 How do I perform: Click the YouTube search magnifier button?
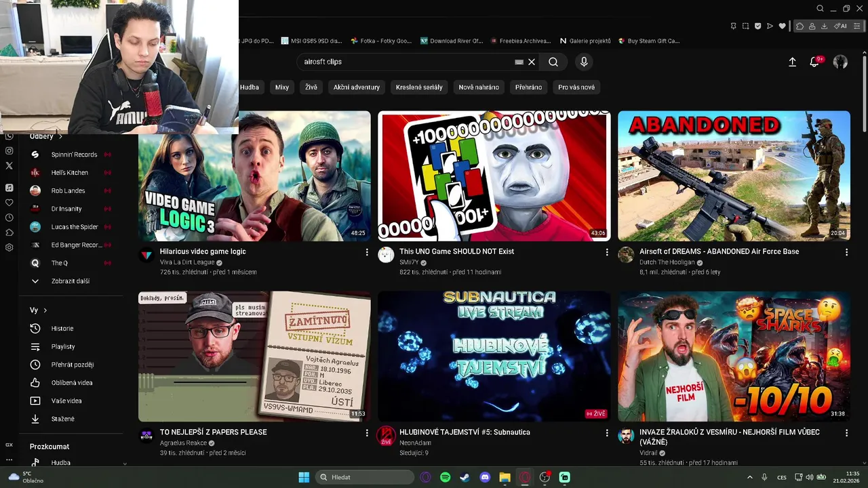[x=553, y=62]
